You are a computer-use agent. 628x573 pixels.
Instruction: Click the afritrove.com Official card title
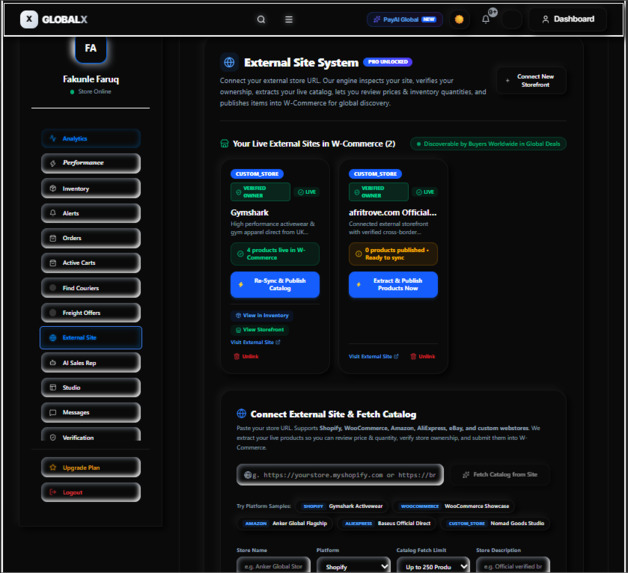[x=392, y=213]
